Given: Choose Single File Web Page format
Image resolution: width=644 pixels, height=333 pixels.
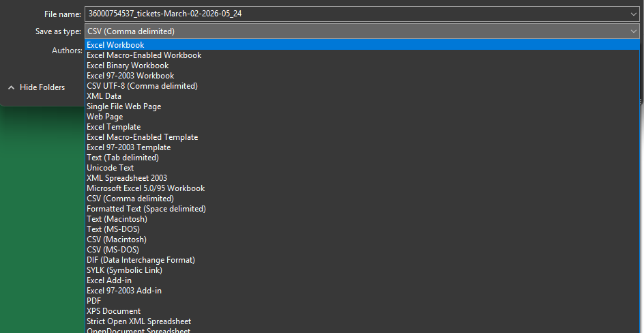Looking at the screenshot, I should tap(362, 106).
